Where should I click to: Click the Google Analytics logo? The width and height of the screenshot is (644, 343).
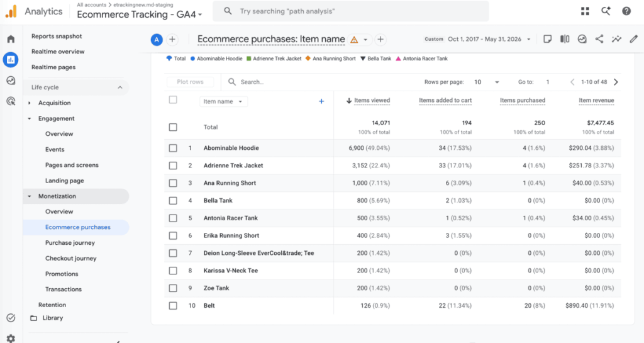tap(11, 11)
